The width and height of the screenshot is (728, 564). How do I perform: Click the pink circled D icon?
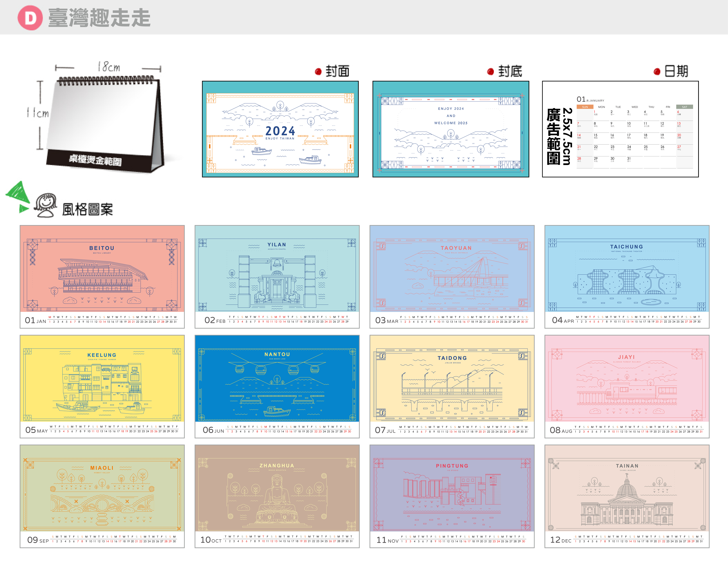point(30,18)
